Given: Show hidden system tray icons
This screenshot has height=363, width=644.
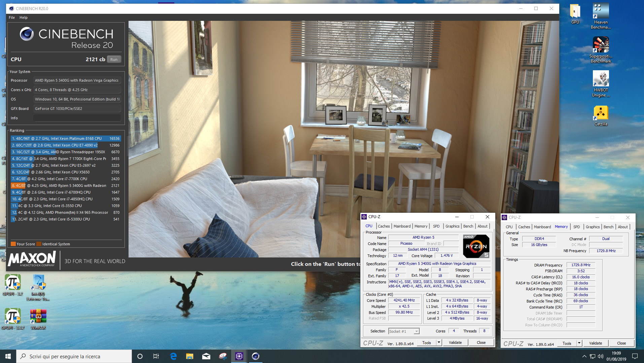Looking at the screenshot, I should click(x=584, y=356).
